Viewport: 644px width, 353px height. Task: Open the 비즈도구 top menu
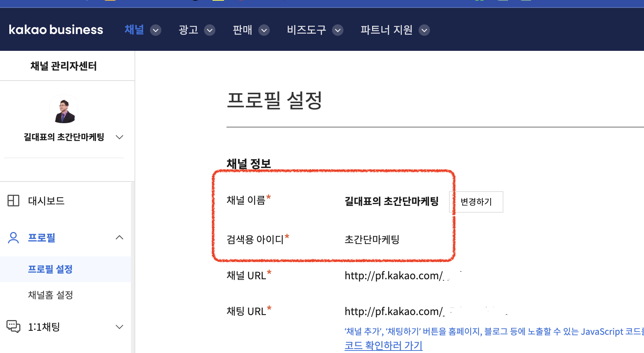point(307,30)
